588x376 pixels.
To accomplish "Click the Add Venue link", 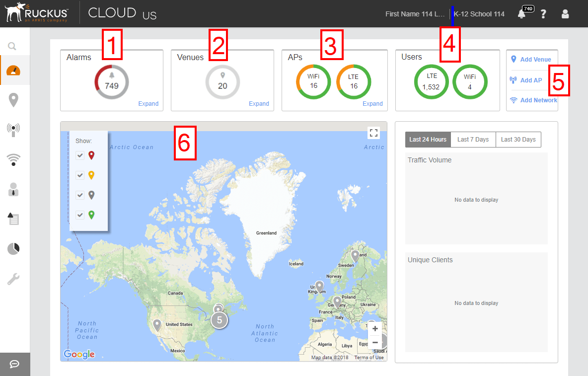I will 536,59.
